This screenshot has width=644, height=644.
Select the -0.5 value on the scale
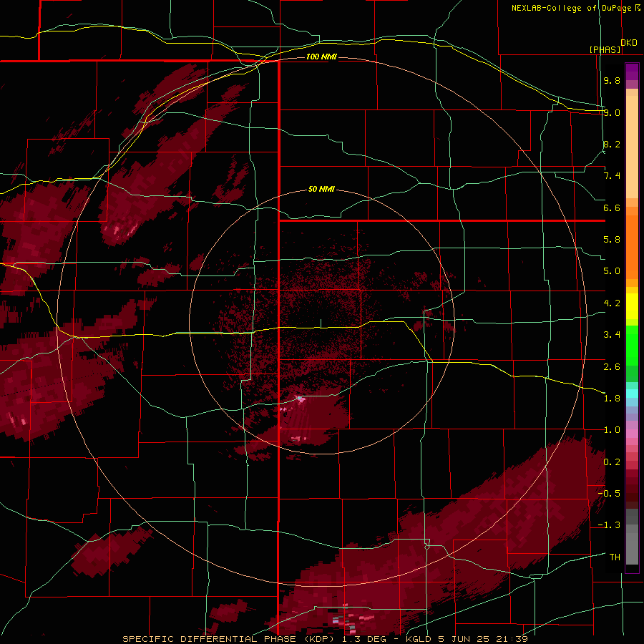click(609, 494)
